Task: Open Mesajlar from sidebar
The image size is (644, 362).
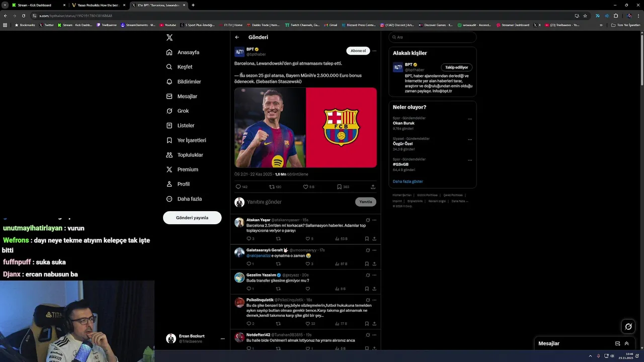Action: tap(182, 96)
